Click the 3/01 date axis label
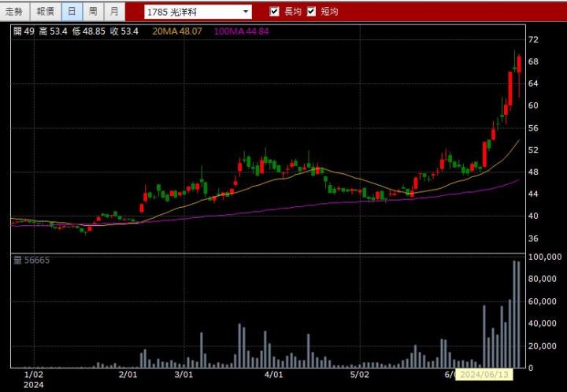 pos(184,375)
